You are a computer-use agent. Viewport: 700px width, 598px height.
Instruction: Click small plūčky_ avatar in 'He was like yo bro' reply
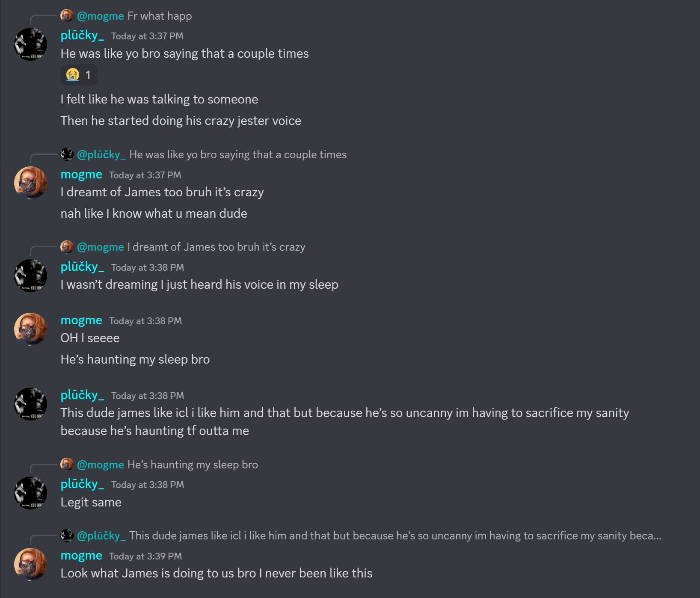point(67,154)
